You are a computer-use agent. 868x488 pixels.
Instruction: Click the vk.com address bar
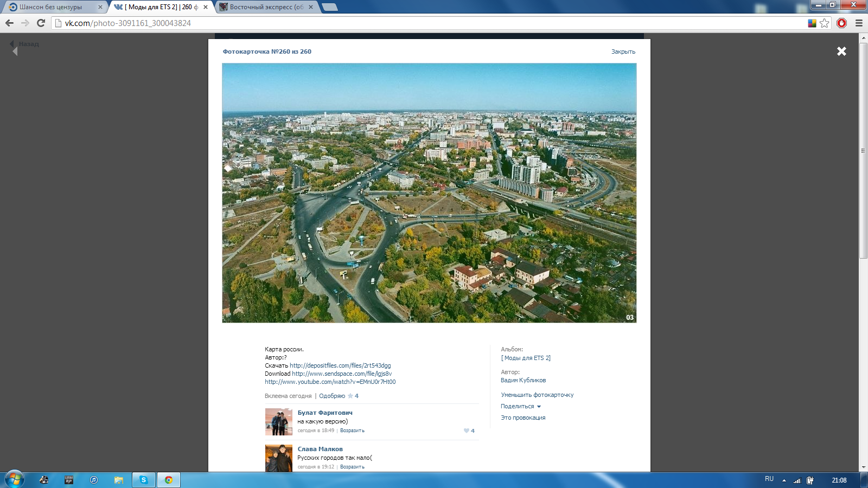(x=380, y=23)
